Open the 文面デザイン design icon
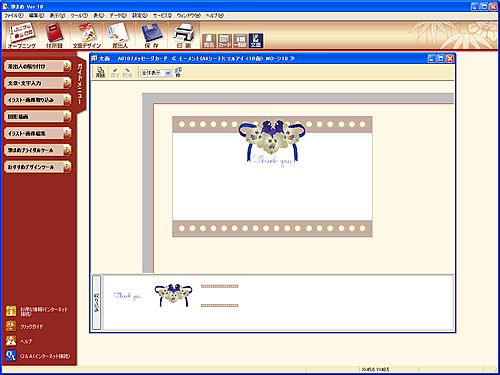This screenshot has width=500, height=375. point(87,35)
